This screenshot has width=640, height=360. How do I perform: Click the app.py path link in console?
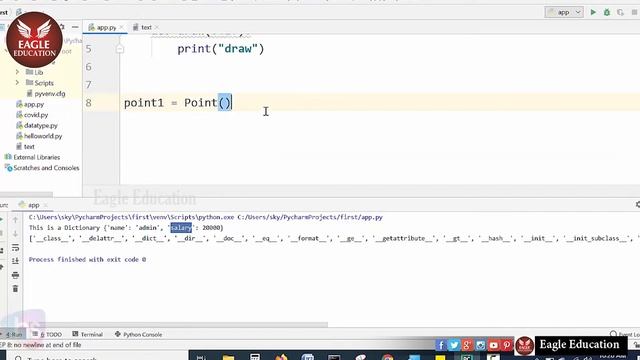310,217
